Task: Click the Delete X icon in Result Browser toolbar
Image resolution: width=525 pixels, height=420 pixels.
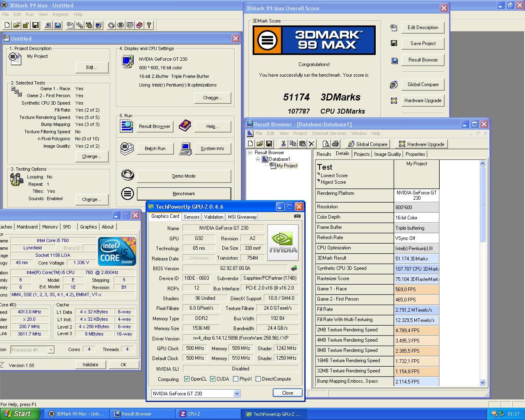Action: (x=312, y=144)
